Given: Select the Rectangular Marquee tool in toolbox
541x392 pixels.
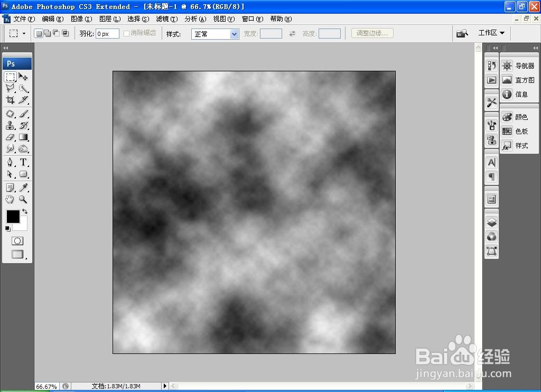Looking at the screenshot, I should pyautogui.click(x=11, y=77).
